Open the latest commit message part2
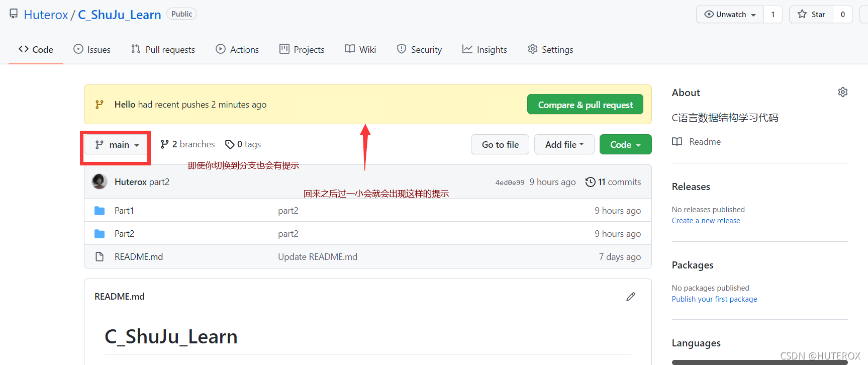Image resolution: width=868 pixels, height=365 pixels. (159, 182)
